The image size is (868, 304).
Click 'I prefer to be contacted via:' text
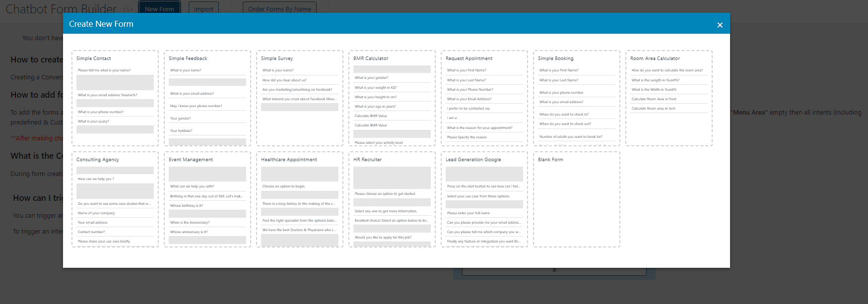[468, 109]
